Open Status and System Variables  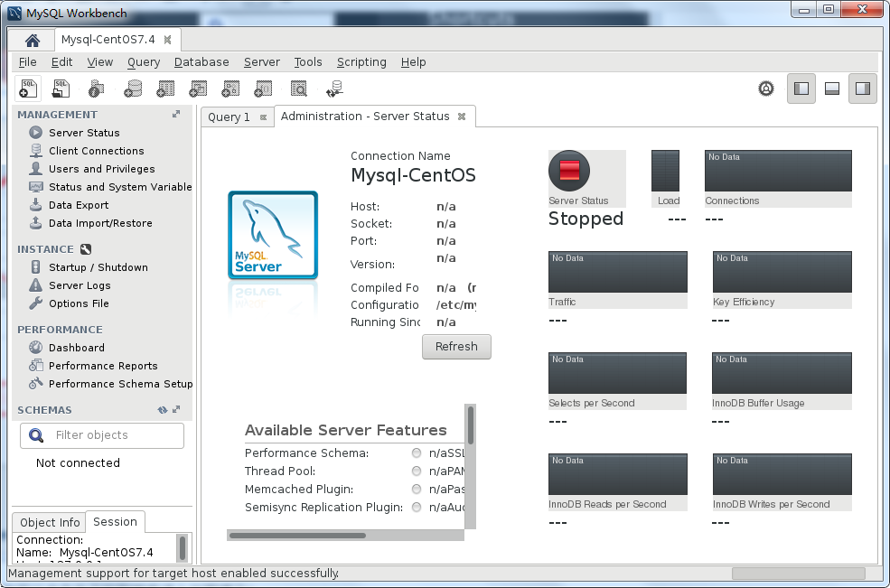click(x=110, y=187)
